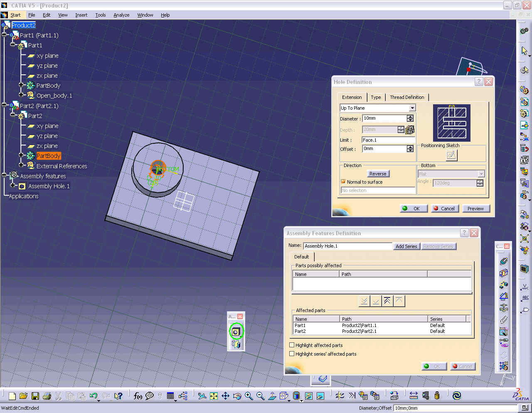Image resolution: width=532 pixels, height=413 pixels.
Task: Click the Measure Between icon
Action: (x=414, y=396)
